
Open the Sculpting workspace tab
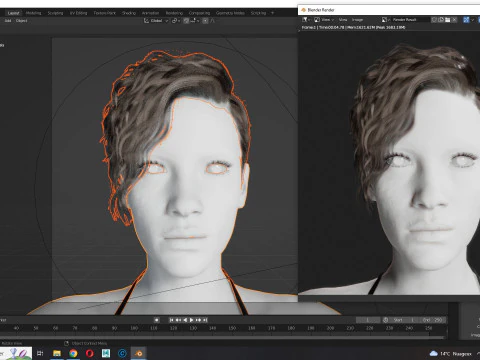pos(55,13)
